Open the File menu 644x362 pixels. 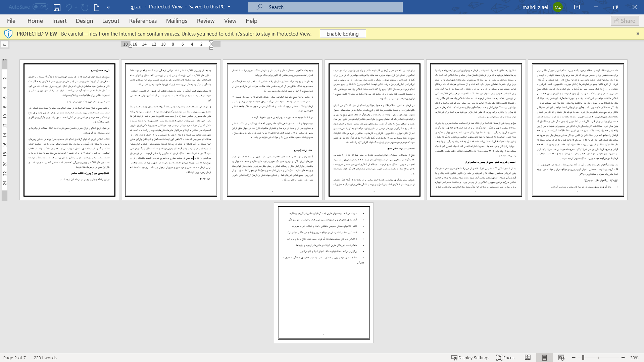pyautogui.click(x=11, y=21)
